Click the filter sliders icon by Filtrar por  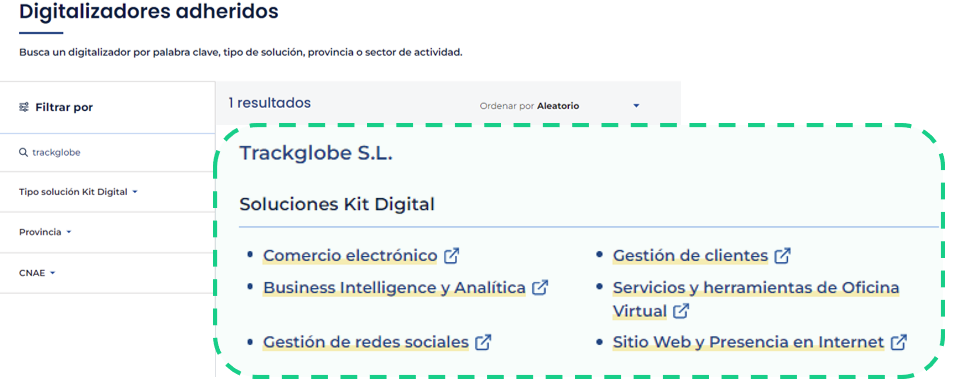24,107
